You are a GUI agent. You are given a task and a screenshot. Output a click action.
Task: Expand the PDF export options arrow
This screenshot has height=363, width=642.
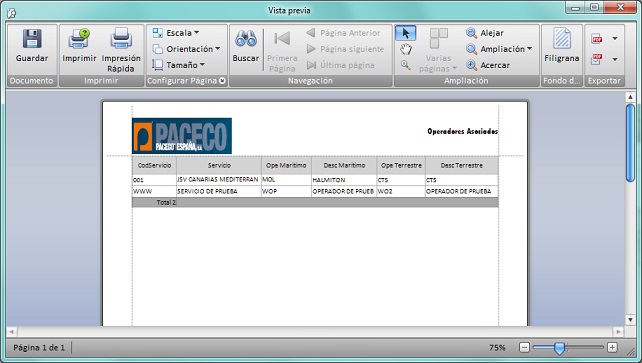615,38
